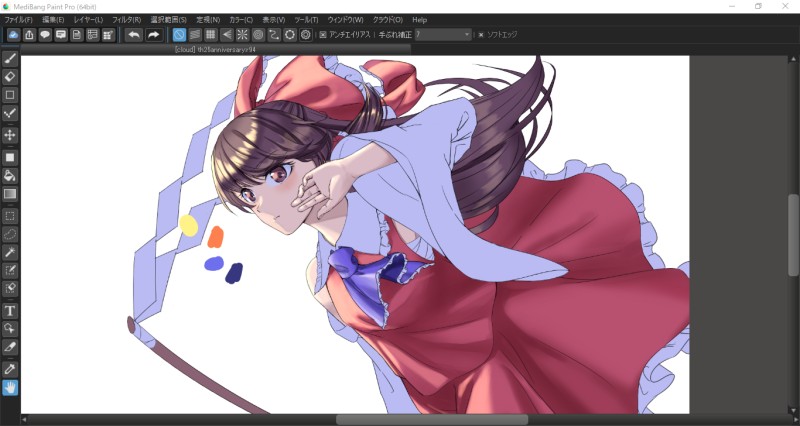Open the ウィンドウ(W) menu
Image resolution: width=800 pixels, height=426 pixels.
[345, 20]
